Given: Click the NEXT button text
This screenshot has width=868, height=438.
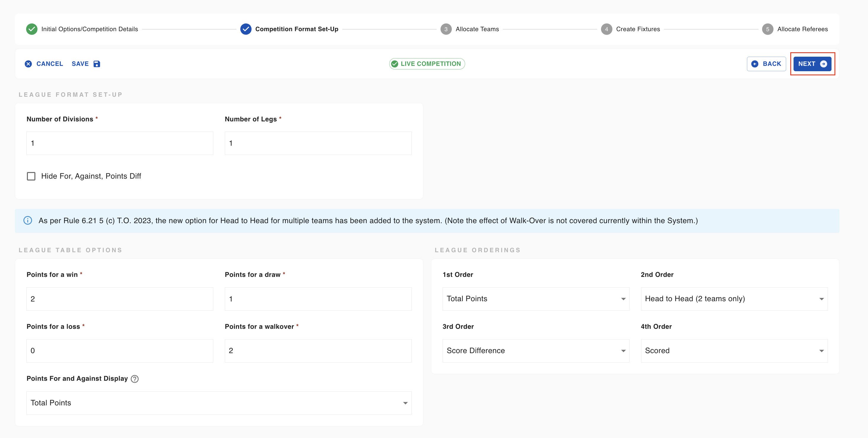Looking at the screenshot, I should [x=806, y=64].
